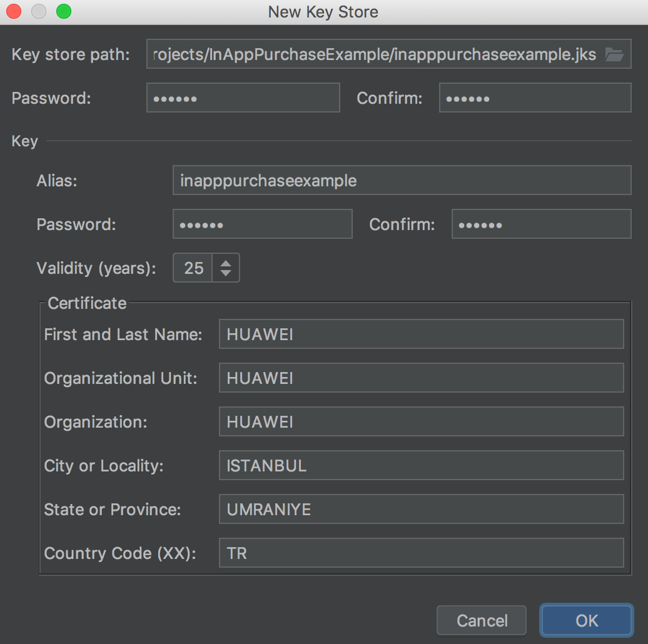This screenshot has height=644, width=648.
Task: Click the green zoom window button
Action: tap(64, 11)
